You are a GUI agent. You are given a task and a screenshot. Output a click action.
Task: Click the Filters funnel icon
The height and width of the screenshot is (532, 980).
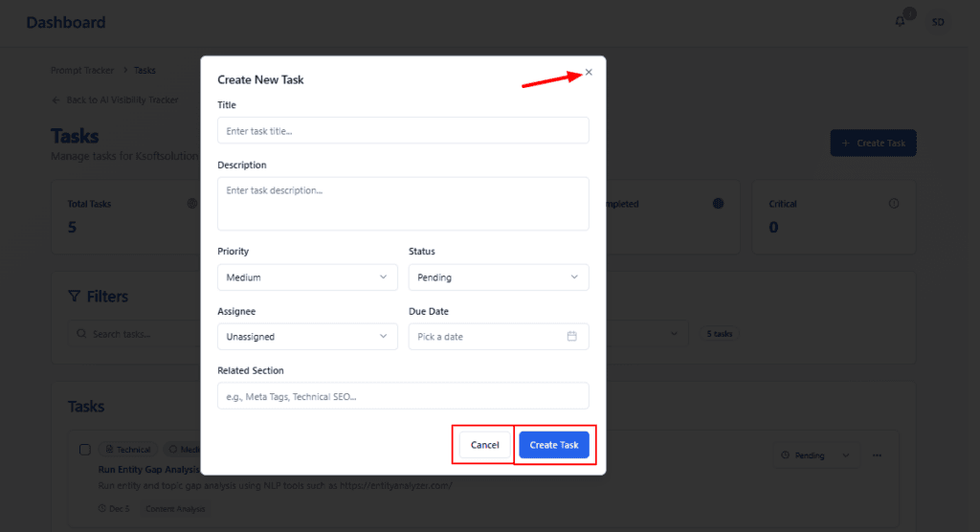[x=75, y=297]
